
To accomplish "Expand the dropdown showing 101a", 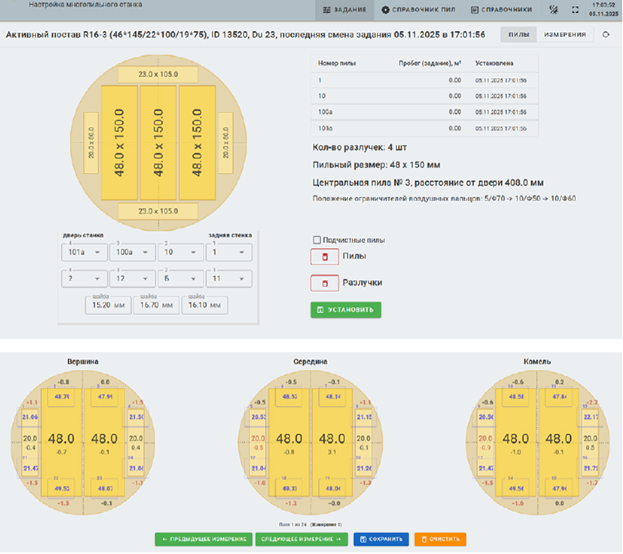I will click(82, 253).
